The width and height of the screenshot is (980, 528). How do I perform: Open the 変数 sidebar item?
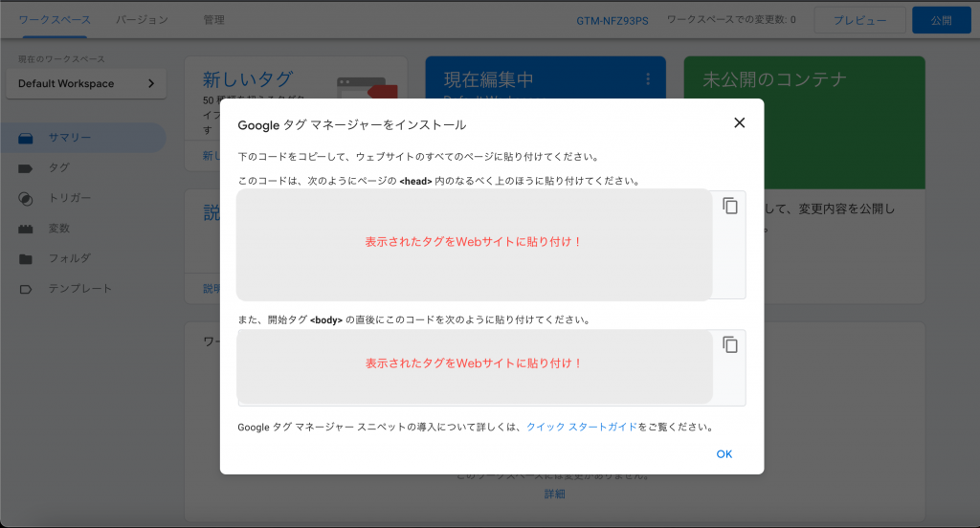click(x=84, y=228)
